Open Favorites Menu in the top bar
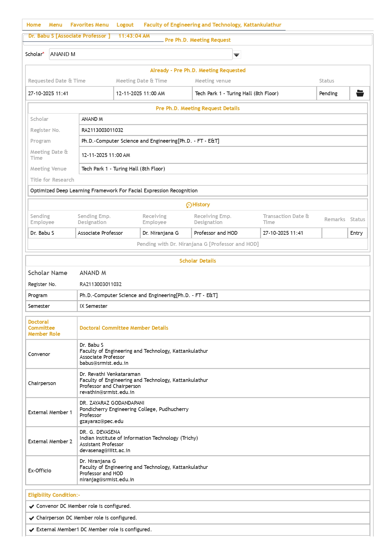 (x=89, y=25)
